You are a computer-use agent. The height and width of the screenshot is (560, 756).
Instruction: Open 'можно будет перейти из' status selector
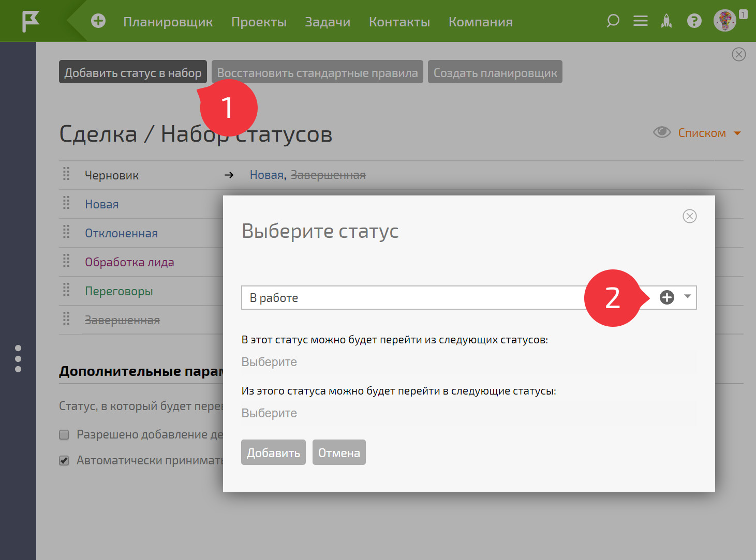tap(468, 362)
